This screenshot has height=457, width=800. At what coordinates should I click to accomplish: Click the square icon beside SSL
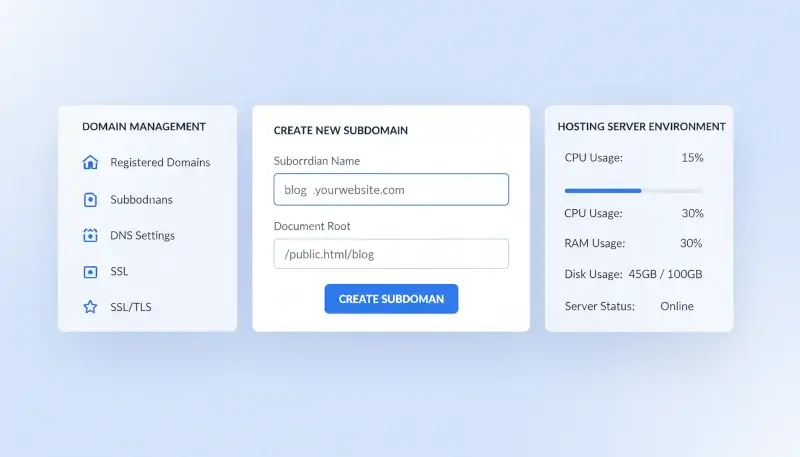pos(90,272)
